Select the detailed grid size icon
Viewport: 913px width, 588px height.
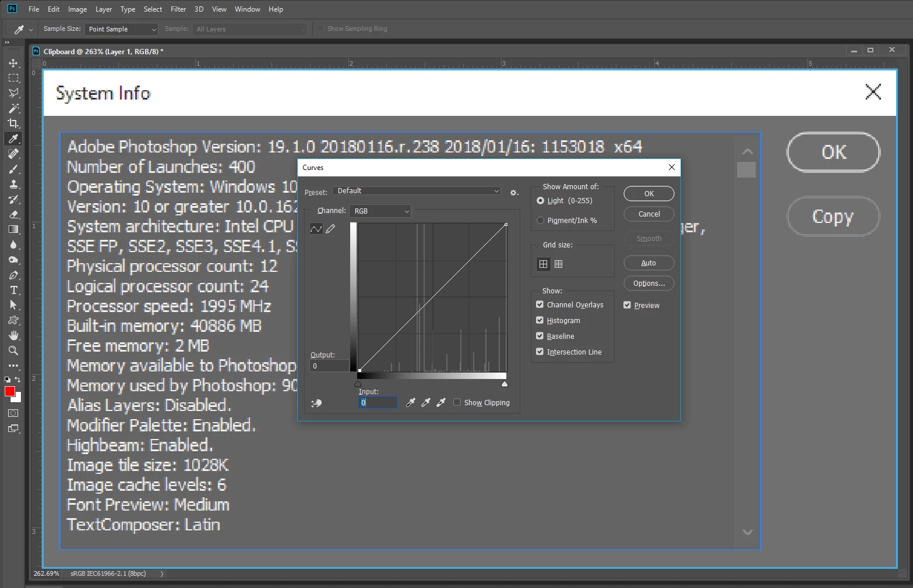(x=558, y=264)
